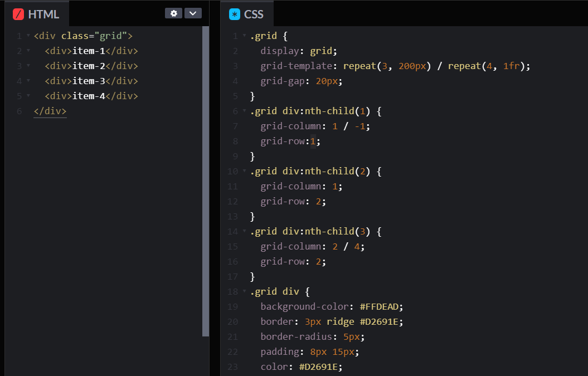Collapse the .grid div rule at line 18
Viewport: 588px width, 376px height.
(x=244, y=292)
